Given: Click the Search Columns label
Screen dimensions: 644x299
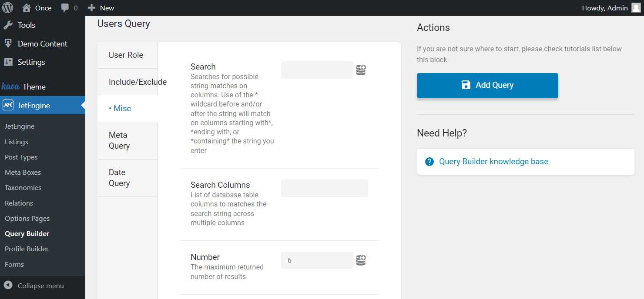Looking at the screenshot, I should point(220,185).
